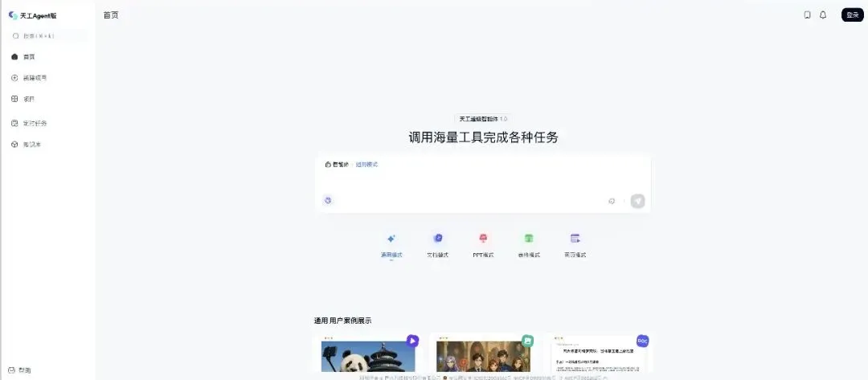Focus the sidebar search field
This screenshot has width=868, height=380.
click(48, 36)
